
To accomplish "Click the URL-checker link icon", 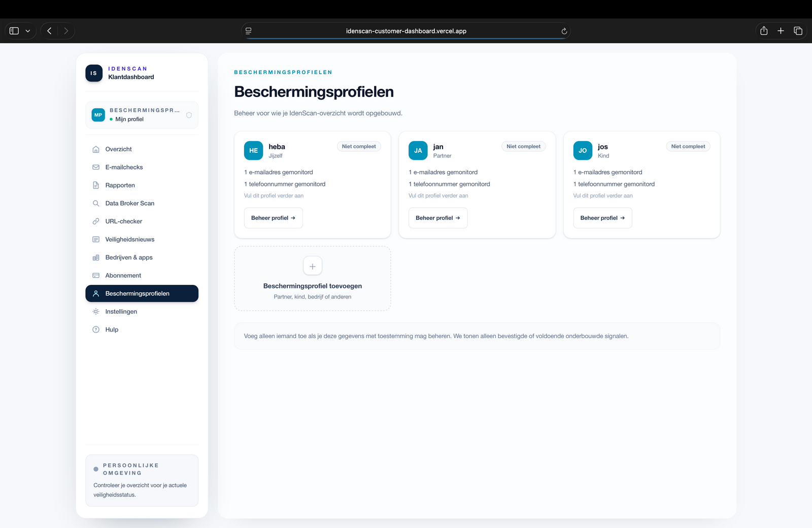I will (x=96, y=221).
